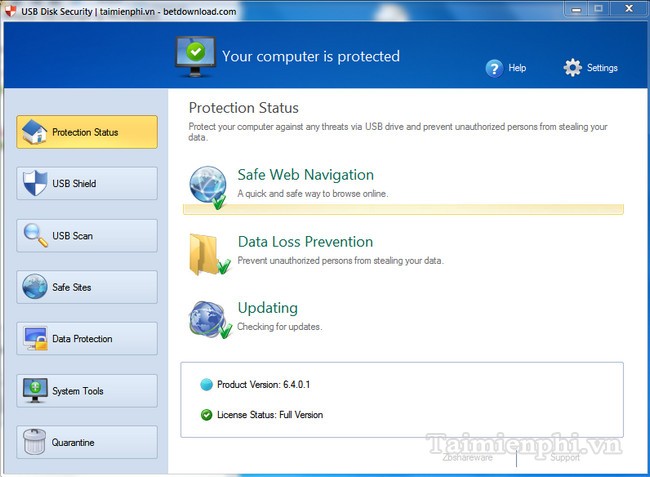650x477 pixels.
Task: Click the blue Product Version icon
Action: tap(207, 384)
